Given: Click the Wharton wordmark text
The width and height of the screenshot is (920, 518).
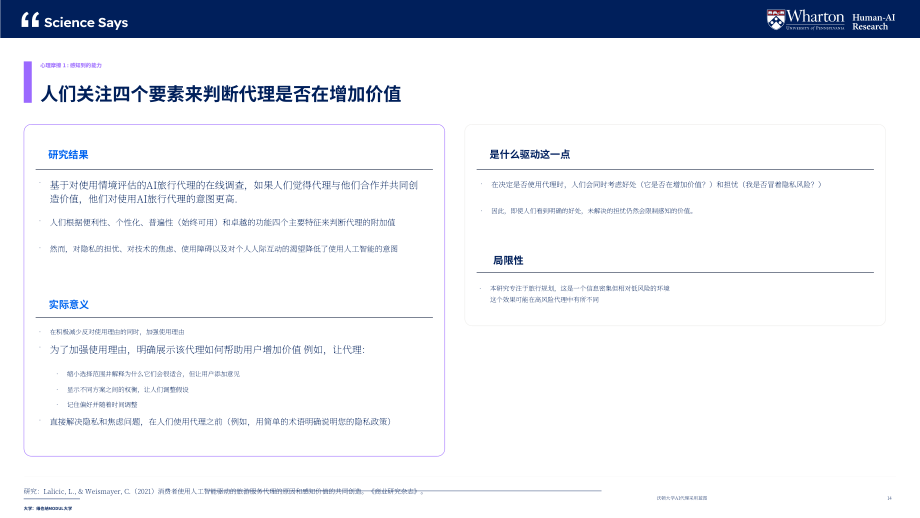Looking at the screenshot, I should [815, 16].
